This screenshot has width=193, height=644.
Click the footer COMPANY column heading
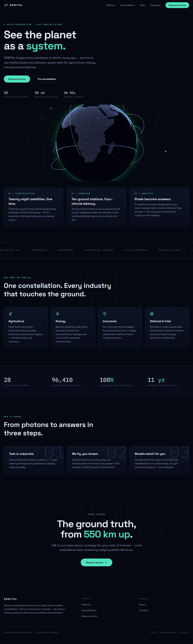(x=144, y=598)
